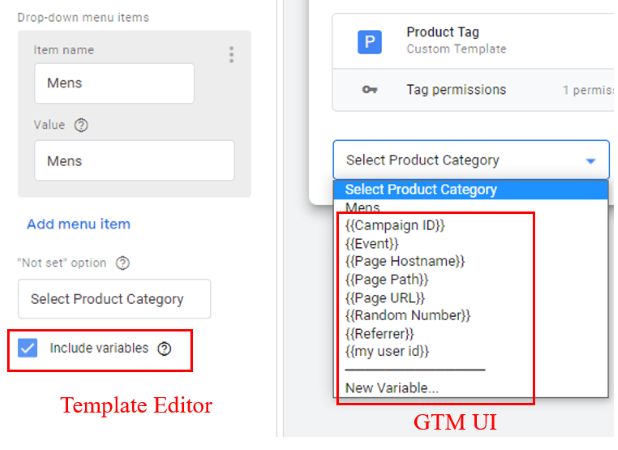
Task: Click the Item name field containing Mens
Action: click(114, 83)
